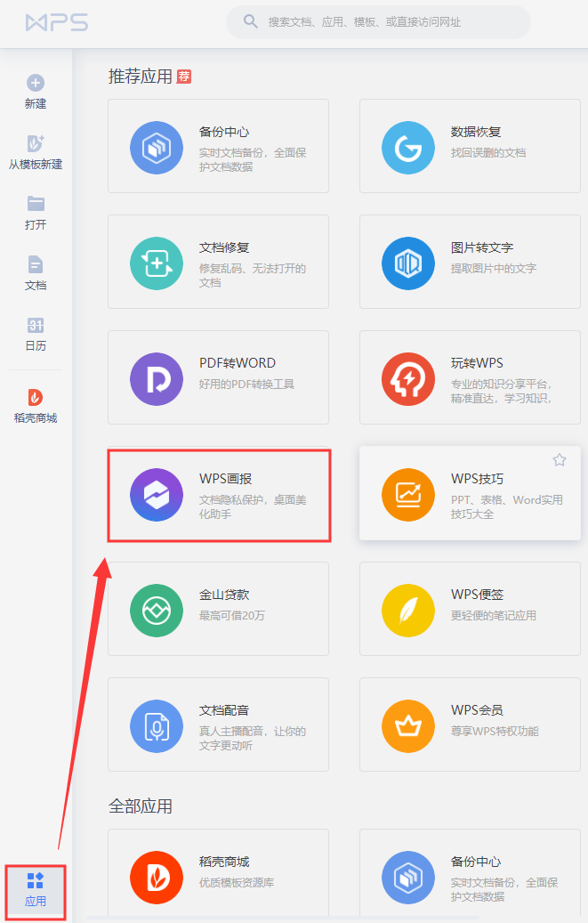Open the 数据恢复 app icon

(x=408, y=148)
